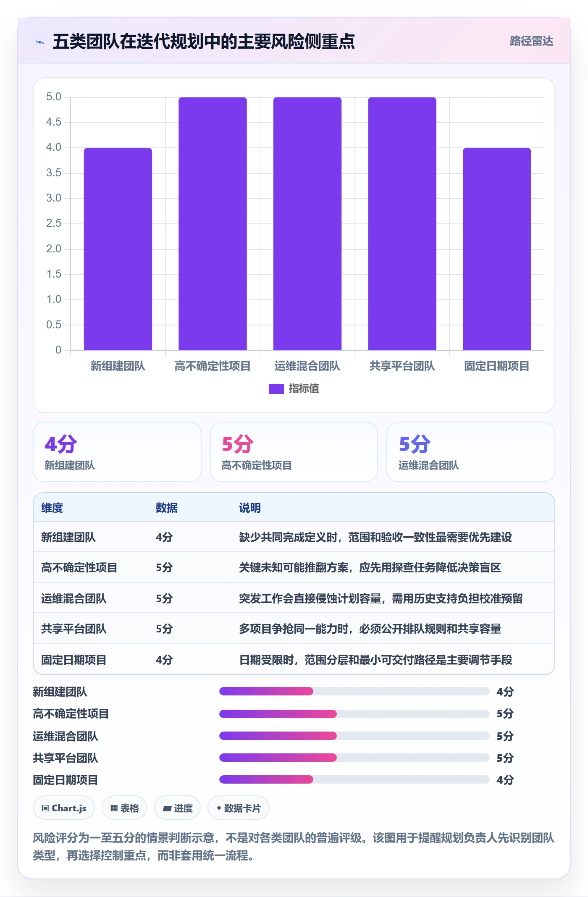Click the 指标值 legend text
Screen dimensions: 588x897
click(304, 389)
